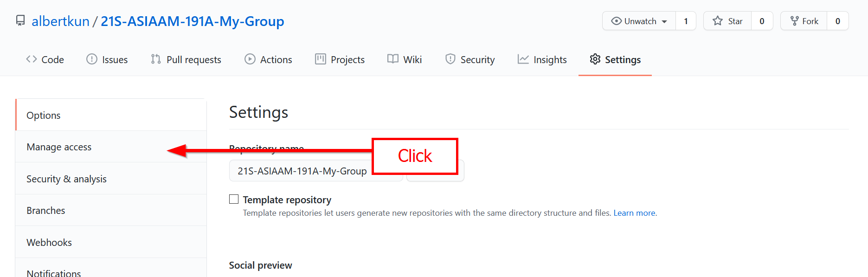
Task: Click the Projects board icon
Action: 321,59
